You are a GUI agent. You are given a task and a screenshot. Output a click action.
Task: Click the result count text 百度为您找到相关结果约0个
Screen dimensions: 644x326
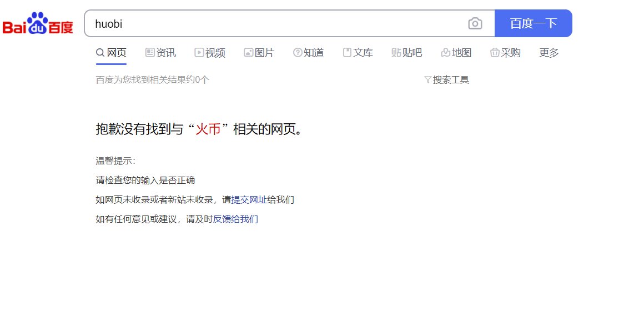152,80
